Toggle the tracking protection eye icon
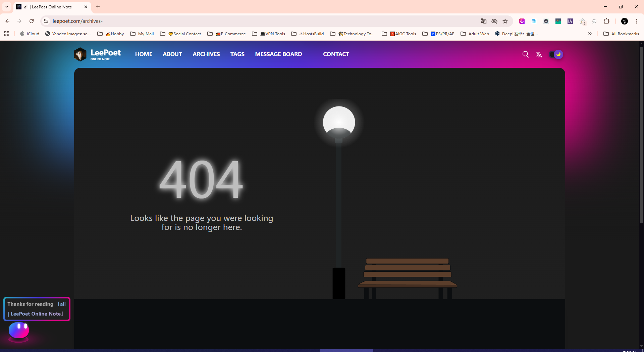 [x=494, y=21]
